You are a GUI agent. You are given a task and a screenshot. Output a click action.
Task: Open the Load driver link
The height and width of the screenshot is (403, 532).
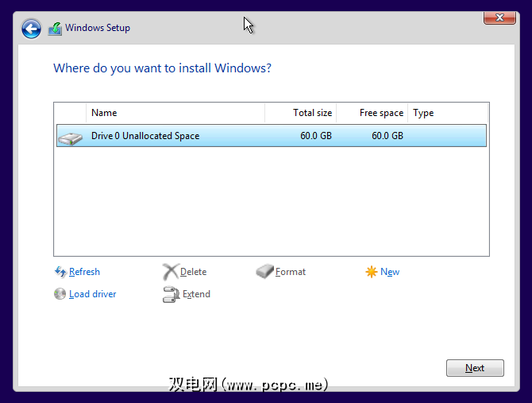[93, 293]
